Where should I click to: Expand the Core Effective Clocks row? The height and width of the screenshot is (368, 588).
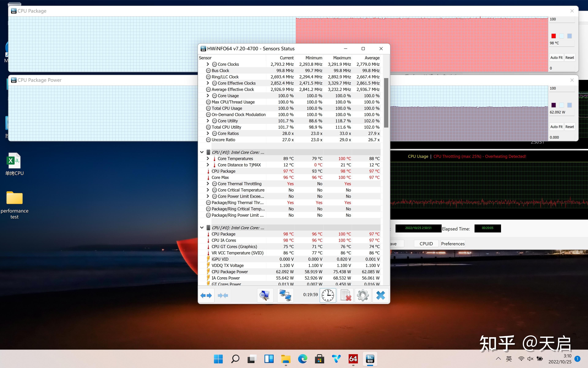coord(208,83)
